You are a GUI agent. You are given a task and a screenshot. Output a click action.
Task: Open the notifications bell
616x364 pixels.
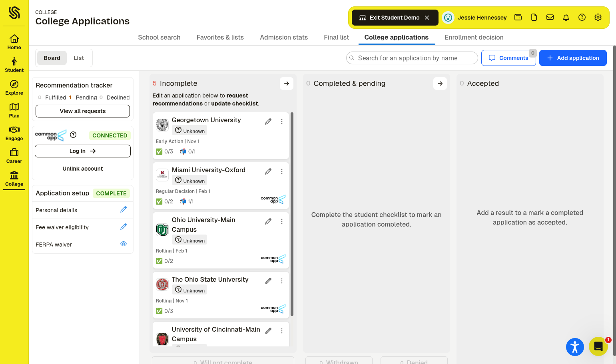[566, 17]
